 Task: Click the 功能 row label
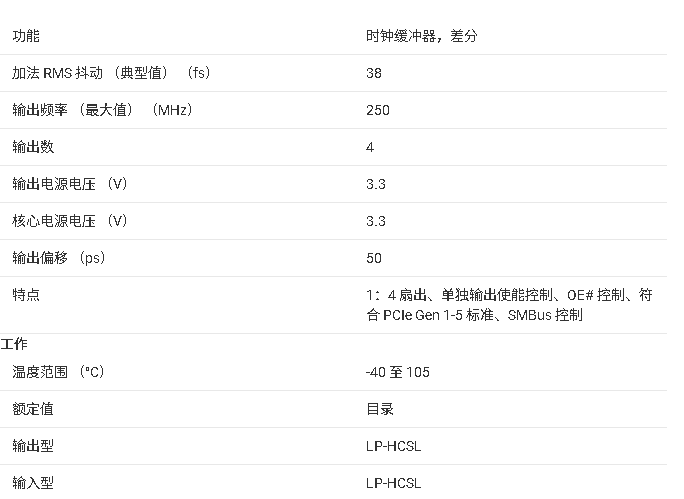point(26,36)
